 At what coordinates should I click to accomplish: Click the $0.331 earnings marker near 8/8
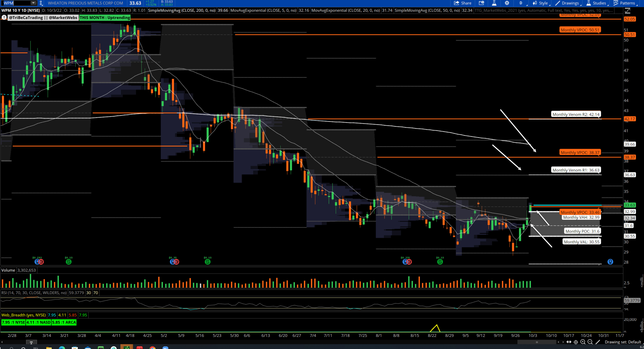tap(407, 262)
